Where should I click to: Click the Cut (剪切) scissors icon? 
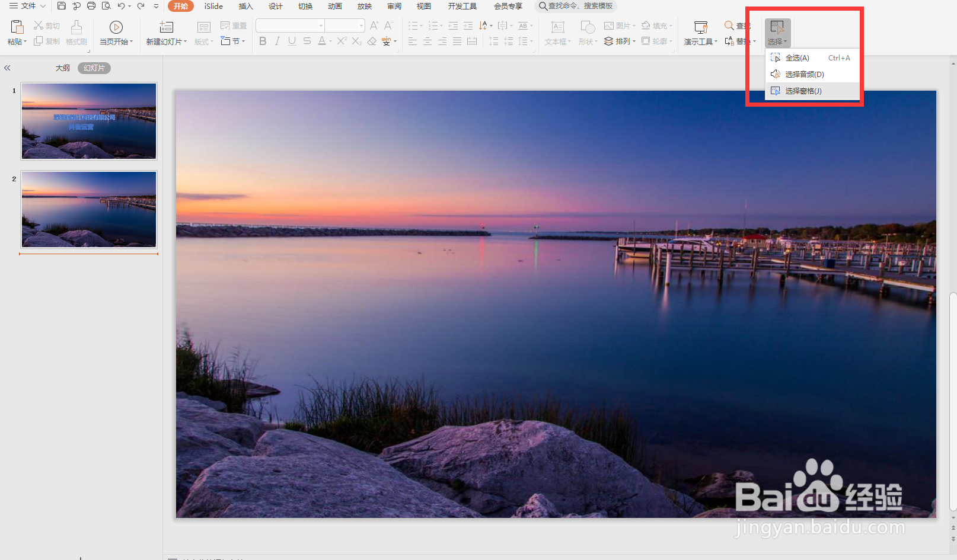coord(39,25)
